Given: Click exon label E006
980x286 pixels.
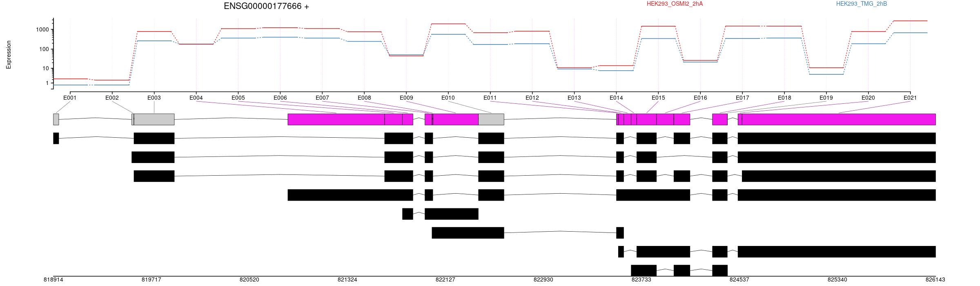Looking at the screenshot, I should point(280,98).
